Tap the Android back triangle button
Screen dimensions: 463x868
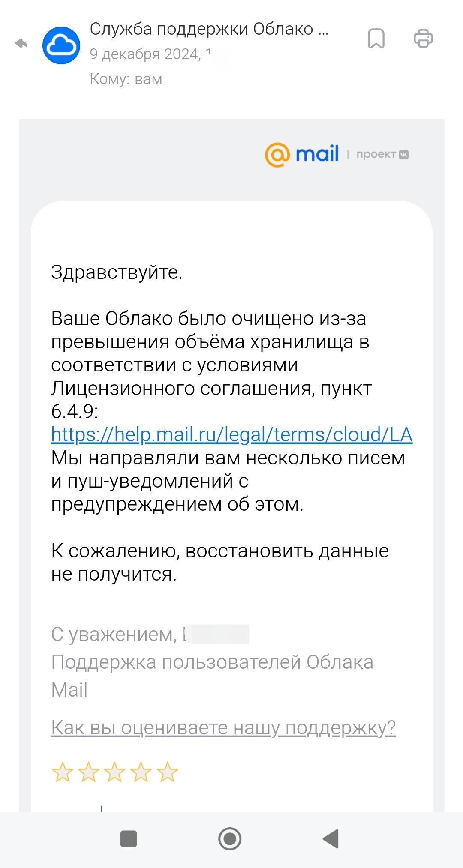(331, 839)
